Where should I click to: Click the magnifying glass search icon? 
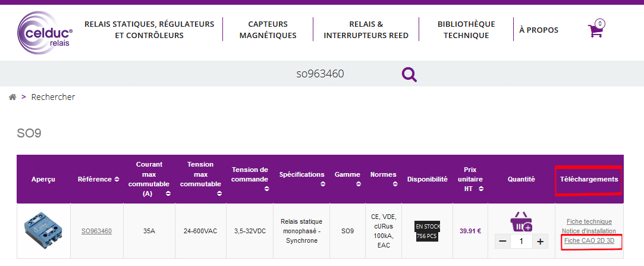tap(409, 74)
